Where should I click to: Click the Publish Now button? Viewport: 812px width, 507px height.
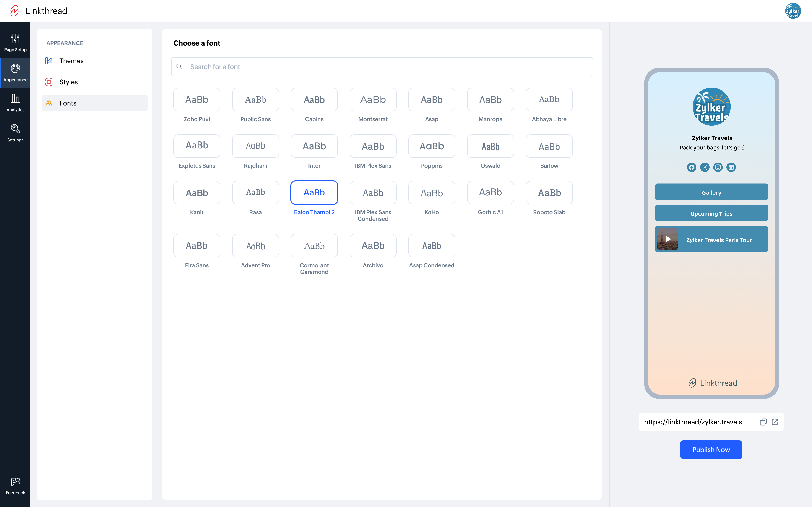711,449
